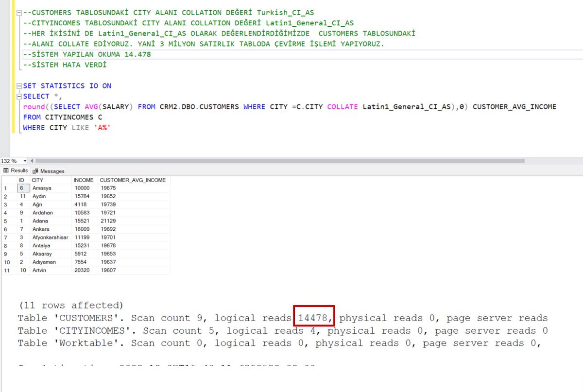Click average income cell 19675

(x=134, y=188)
